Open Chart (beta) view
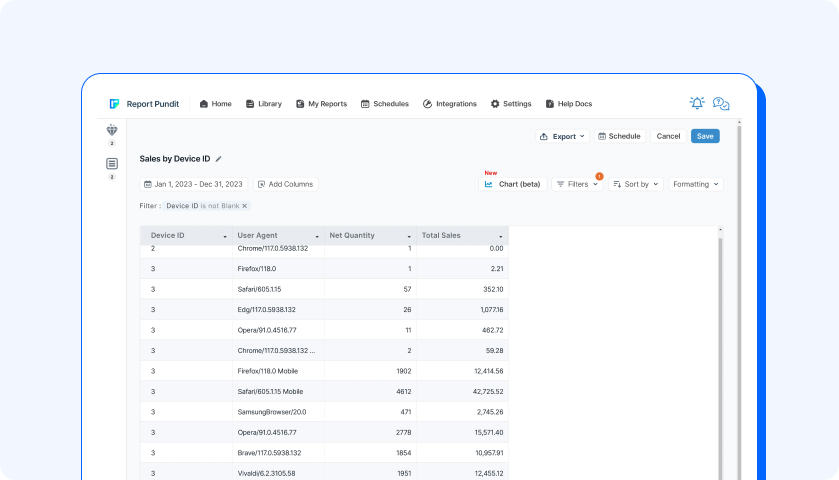This screenshot has height=480, width=839. coord(513,184)
